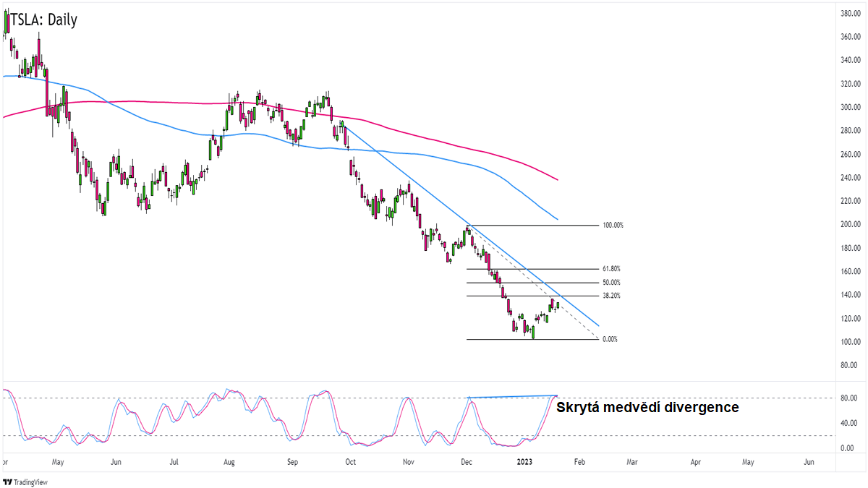The image size is (868, 488).
Task: Click the 0.00% Fibonacci level label
Action: 610,339
